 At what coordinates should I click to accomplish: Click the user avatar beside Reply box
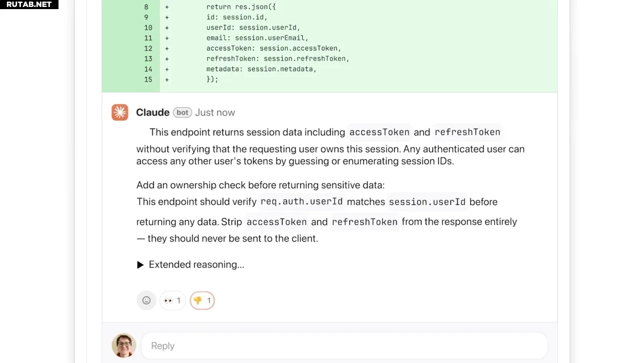123,345
